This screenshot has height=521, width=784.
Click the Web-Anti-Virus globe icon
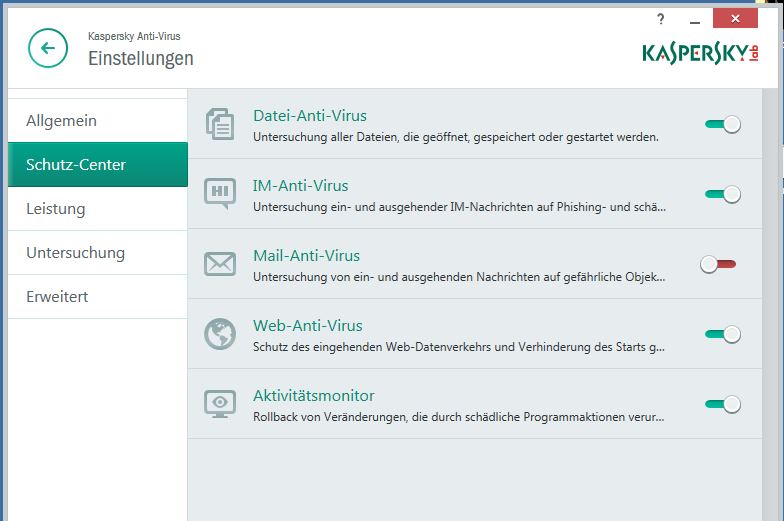[219, 334]
